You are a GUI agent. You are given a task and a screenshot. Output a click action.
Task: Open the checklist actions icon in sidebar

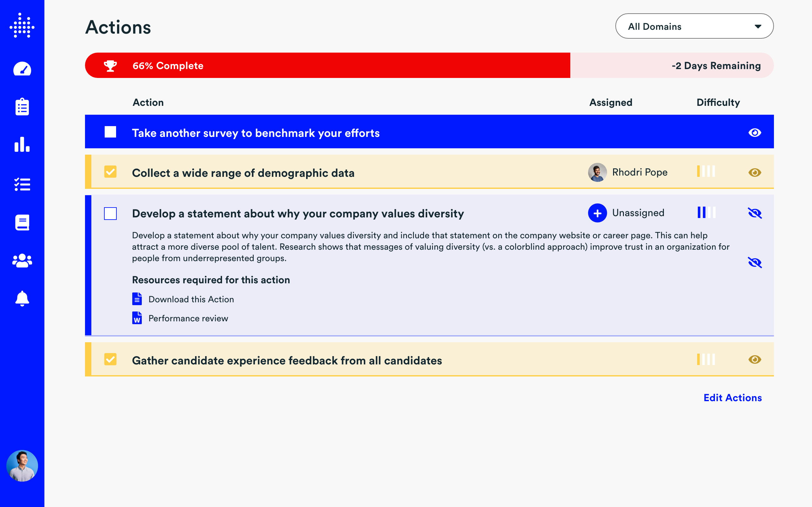tap(22, 184)
